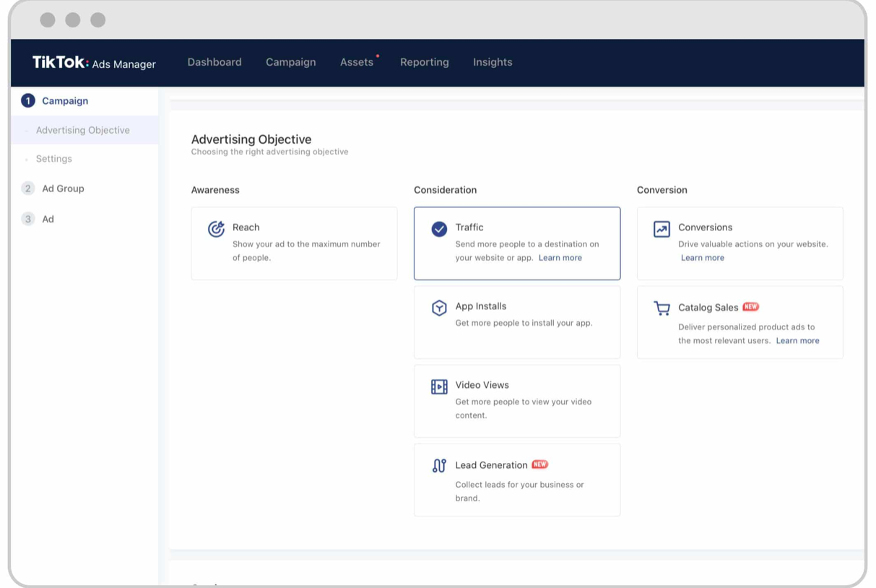Screen dimensions: 876x588
Task: Click 'Collect leads for your business' description
Action: click(x=519, y=491)
